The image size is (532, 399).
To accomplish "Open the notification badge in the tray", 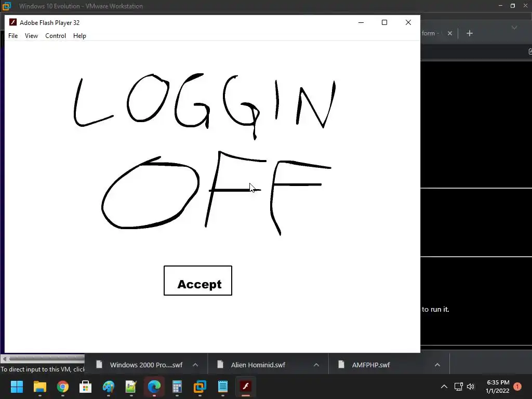I will (517, 387).
